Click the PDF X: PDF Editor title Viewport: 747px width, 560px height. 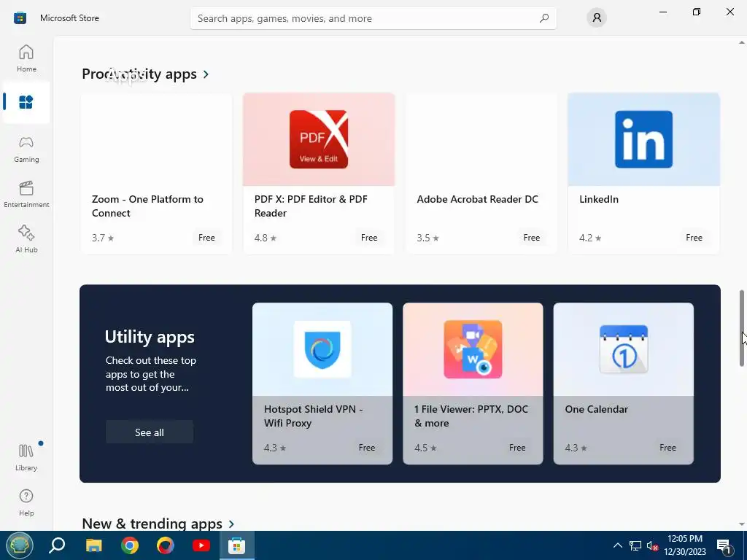(311, 206)
